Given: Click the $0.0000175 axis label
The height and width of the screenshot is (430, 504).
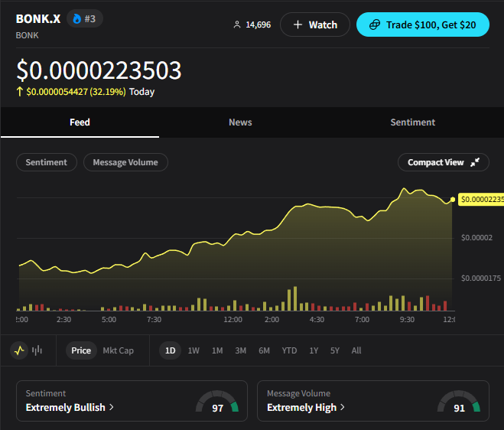Looking at the screenshot, I should point(481,279).
